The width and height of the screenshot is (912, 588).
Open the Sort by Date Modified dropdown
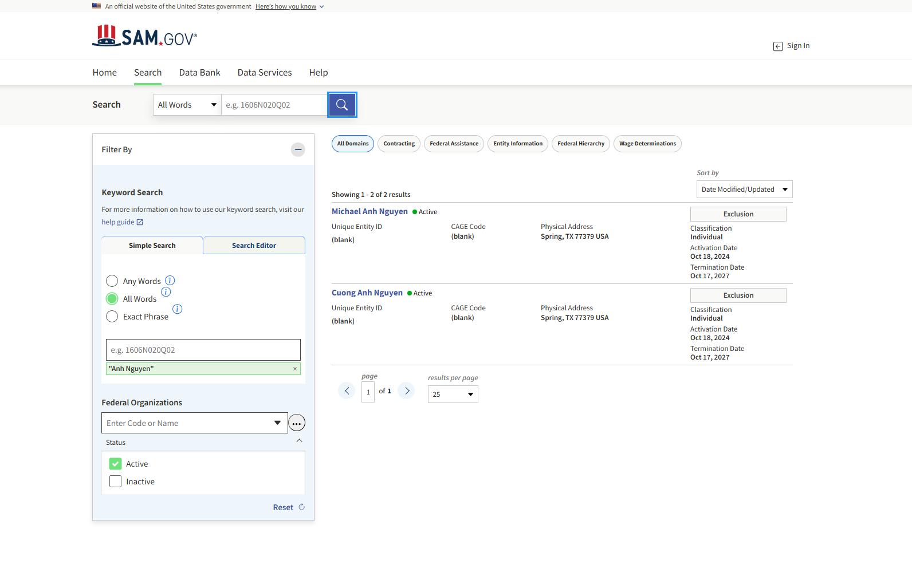744,190
